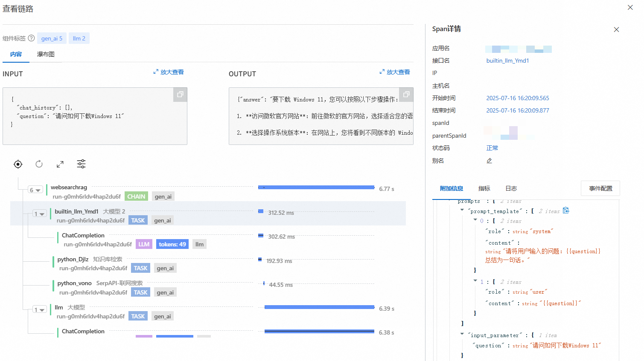Image resolution: width=644 pixels, height=361 pixels.
Task: Collapse the input_parameter JSON node
Action: 462,335
